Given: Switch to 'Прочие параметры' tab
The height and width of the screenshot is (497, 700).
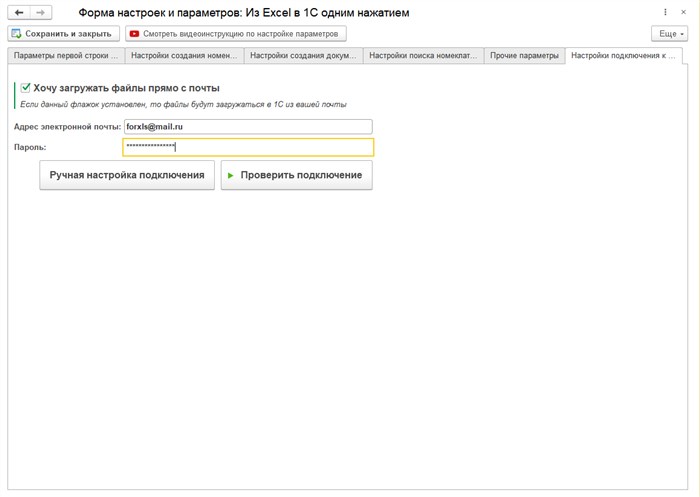Looking at the screenshot, I should (524, 56).
